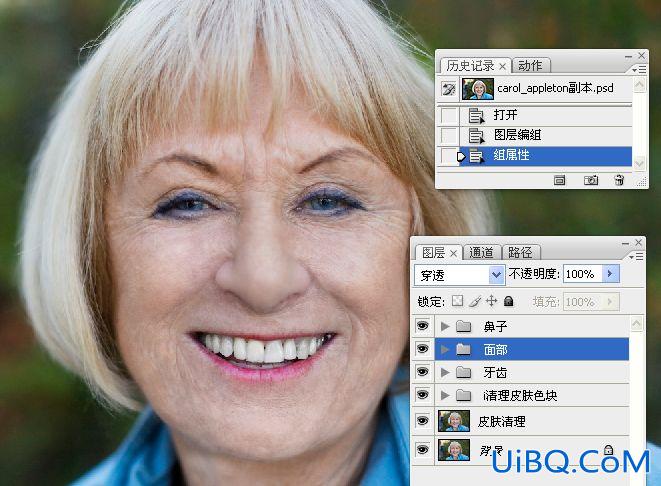
Task: Click the history brush source icon for the snapshot
Action: [x=449, y=89]
